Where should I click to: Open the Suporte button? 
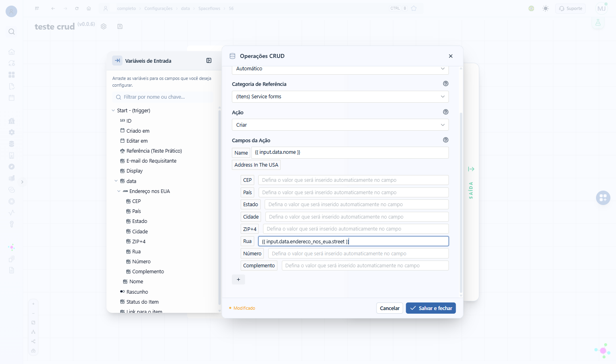[x=570, y=8]
